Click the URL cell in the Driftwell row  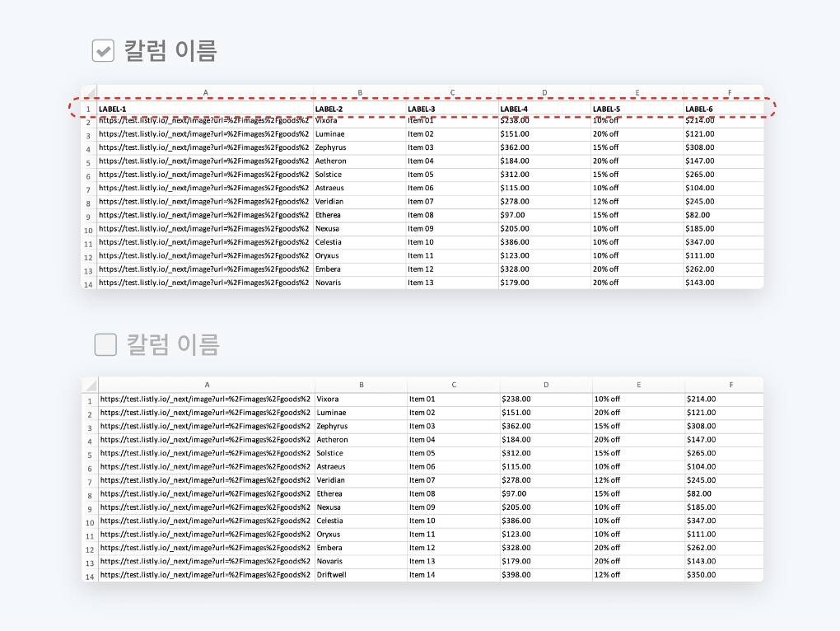(206, 575)
